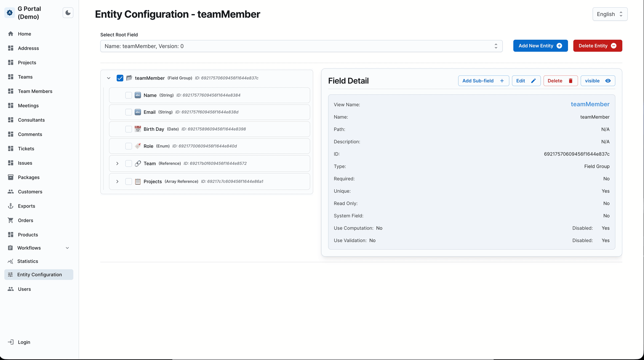The height and width of the screenshot is (360, 644).
Task: Select the Entity Configuration sliders icon
Action: [x=11, y=274]
